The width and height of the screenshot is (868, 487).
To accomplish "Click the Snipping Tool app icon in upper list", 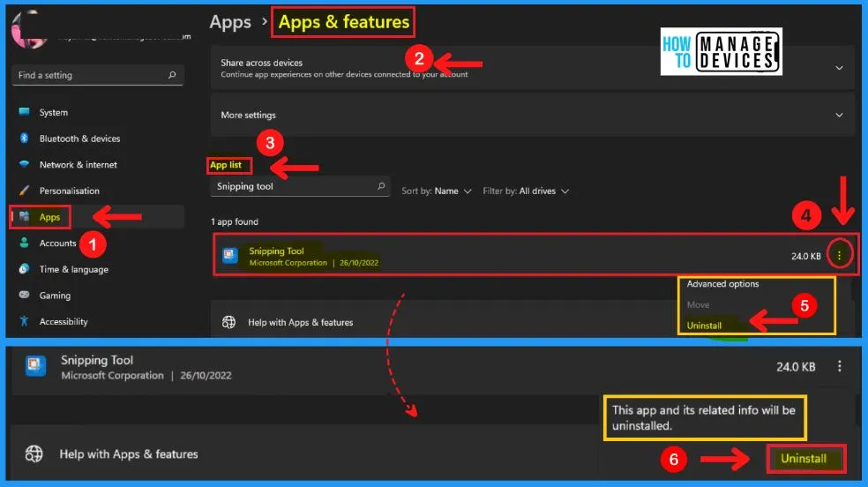I will 229,255.
